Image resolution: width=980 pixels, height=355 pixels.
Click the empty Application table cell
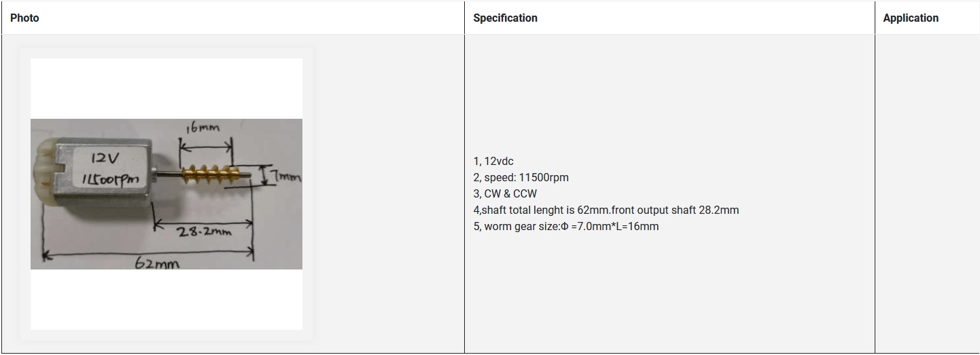(x=926, y=194)
